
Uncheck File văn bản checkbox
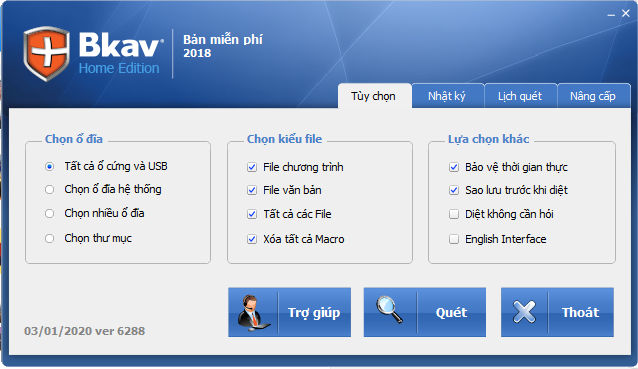pos(252,190)
